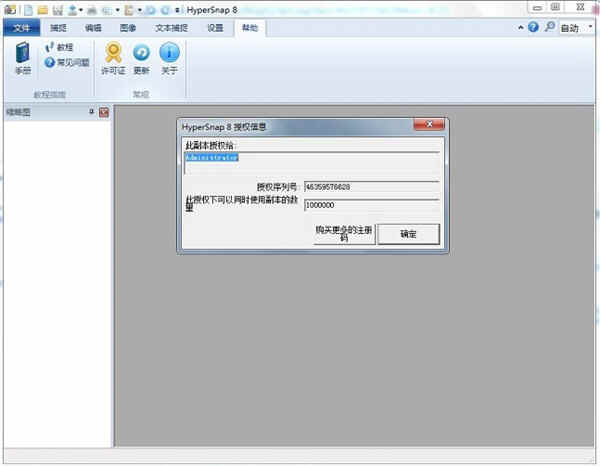
Task: Close the HyperSnap 8 授权信息 dialog
Action: point(429,124)
